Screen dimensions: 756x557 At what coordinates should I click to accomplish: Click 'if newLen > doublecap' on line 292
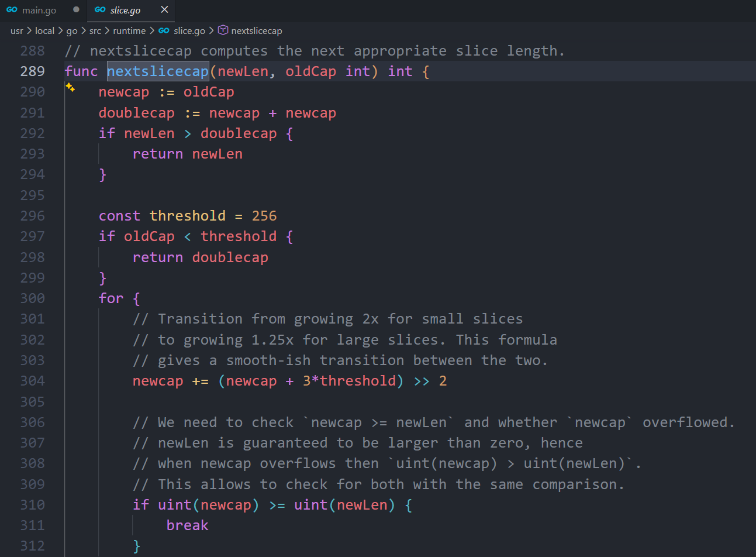tap(187, 133)
